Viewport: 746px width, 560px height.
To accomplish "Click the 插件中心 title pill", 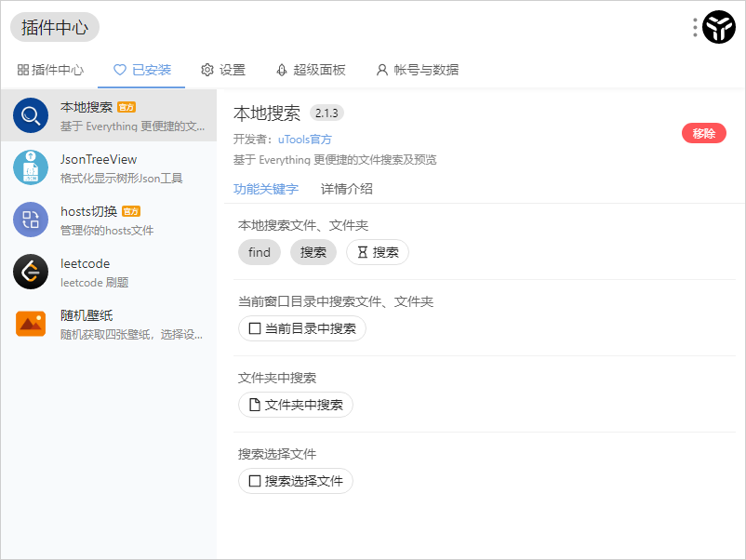I will click(x=55, y=28).
